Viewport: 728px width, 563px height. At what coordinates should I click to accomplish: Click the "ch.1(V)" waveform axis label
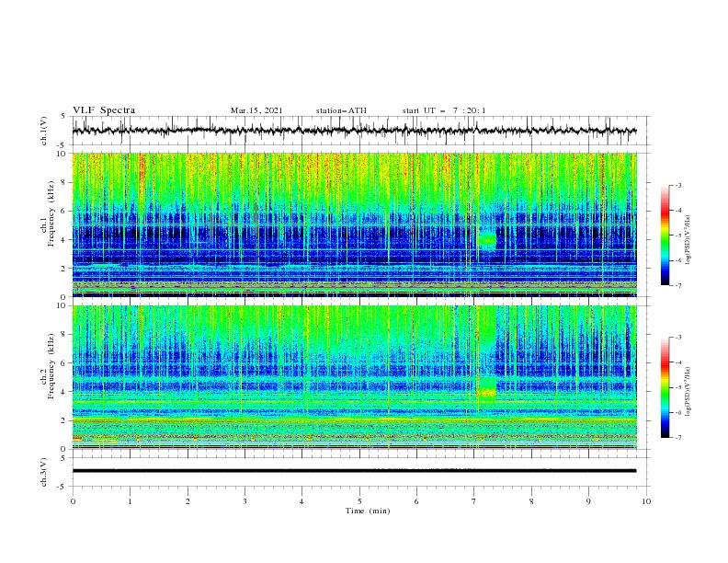point(44,131)
